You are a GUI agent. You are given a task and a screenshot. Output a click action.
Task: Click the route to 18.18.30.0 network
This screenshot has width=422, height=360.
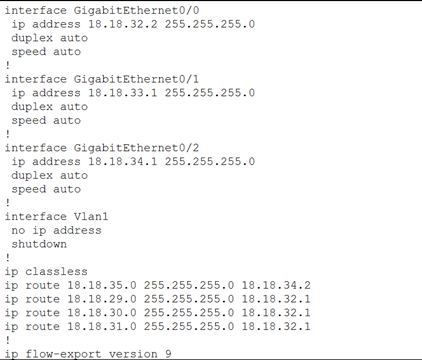tap(158, 313)
